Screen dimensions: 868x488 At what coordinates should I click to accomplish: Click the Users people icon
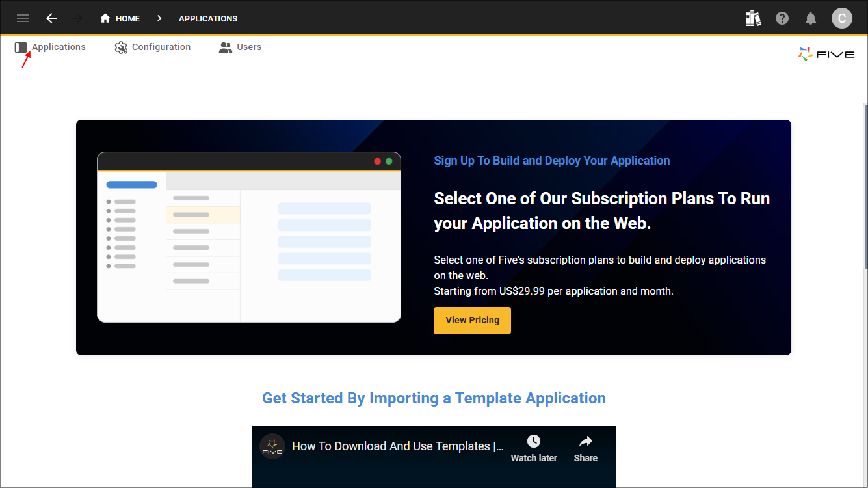[x=226, y=47]
